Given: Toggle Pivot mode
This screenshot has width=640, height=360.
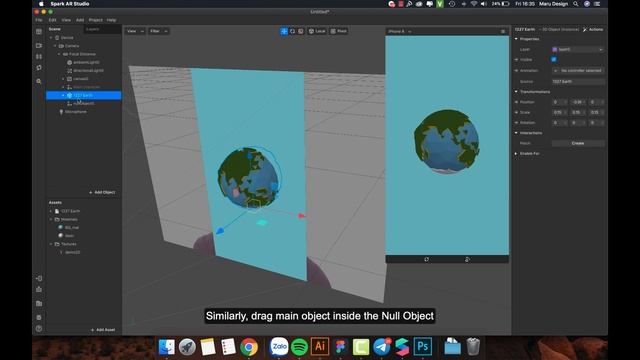Looking at the screenshot, I should tap(339, 31).
